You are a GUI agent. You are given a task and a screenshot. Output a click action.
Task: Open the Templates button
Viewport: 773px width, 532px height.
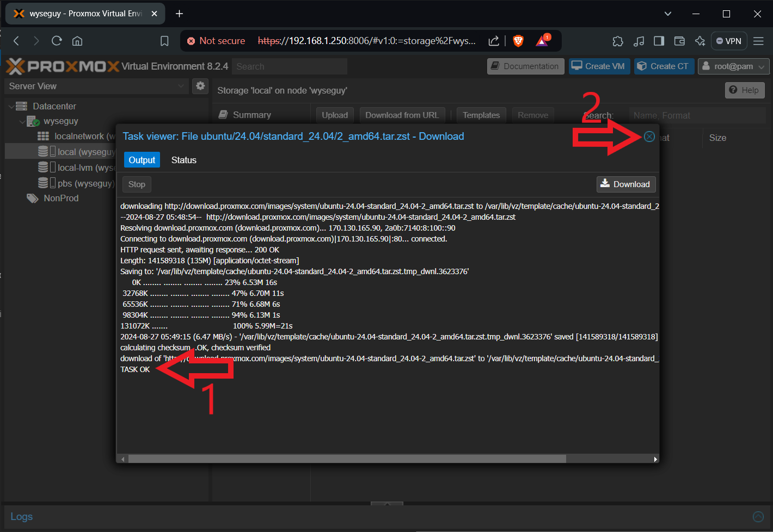[x=481, y=115]
